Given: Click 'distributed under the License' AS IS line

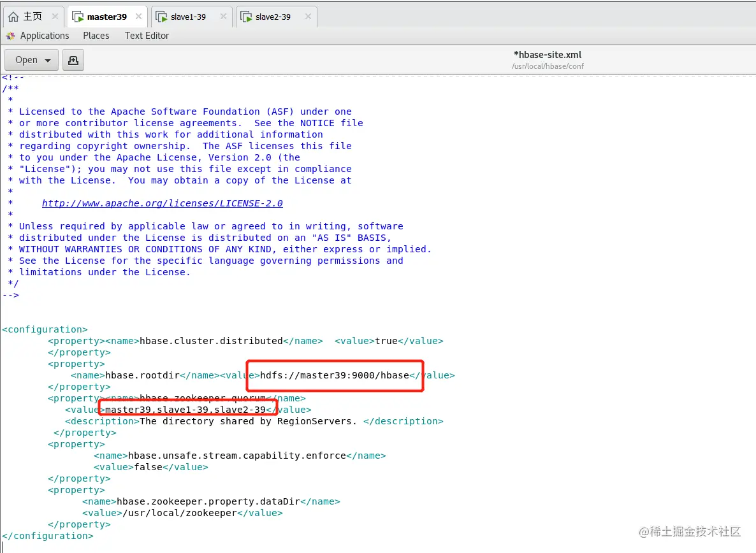Looking at the screenshot, I should (200, 238).
